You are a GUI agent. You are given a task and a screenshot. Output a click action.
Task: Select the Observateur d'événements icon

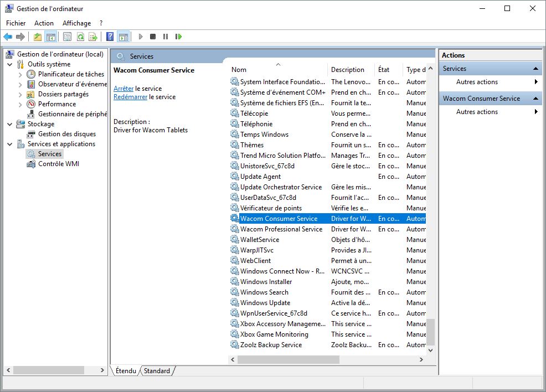[x=31, y=84]
